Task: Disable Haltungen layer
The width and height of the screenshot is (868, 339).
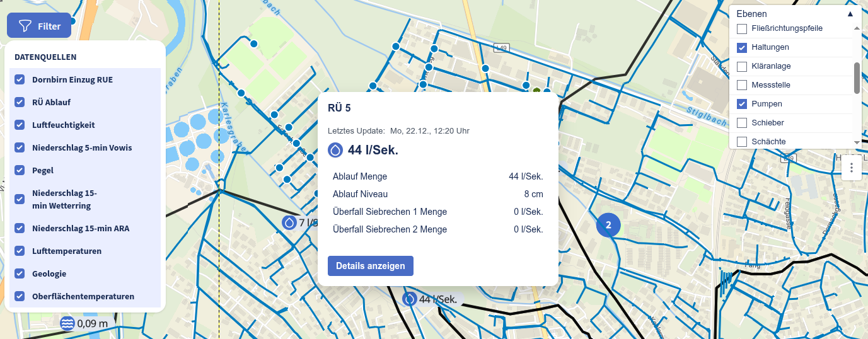Action: [742, 47]
